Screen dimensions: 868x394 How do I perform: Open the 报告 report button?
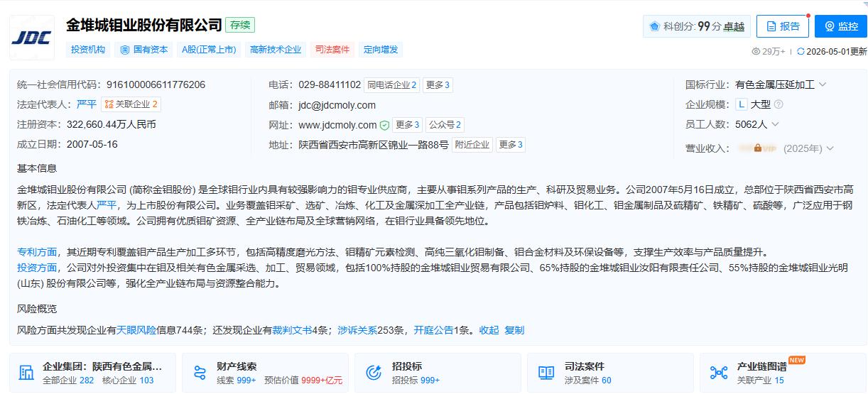point(783,26)
